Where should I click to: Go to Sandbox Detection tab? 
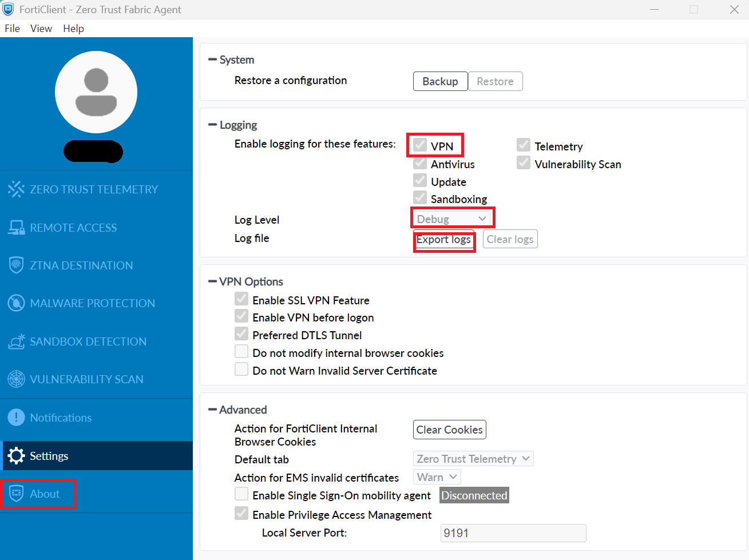(x=96, y=341)
